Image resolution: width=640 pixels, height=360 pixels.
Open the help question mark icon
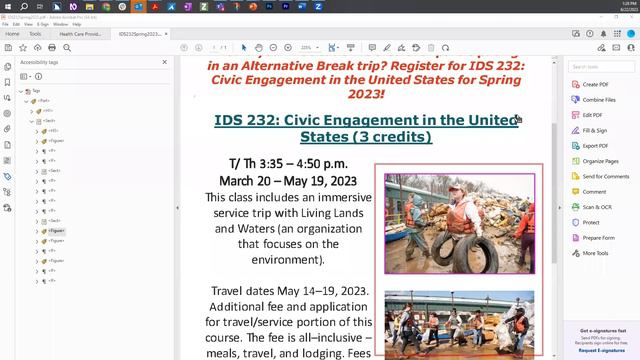click(590, 34)
